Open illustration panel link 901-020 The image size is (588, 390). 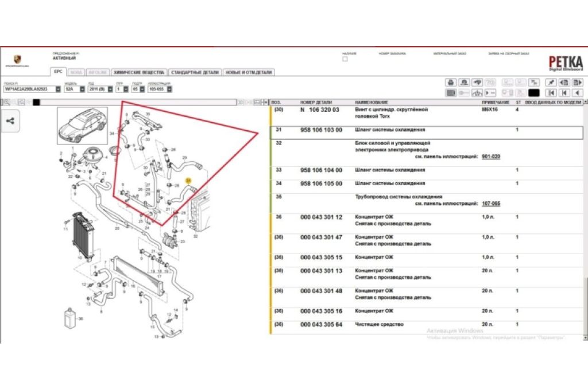coord(491,157)
